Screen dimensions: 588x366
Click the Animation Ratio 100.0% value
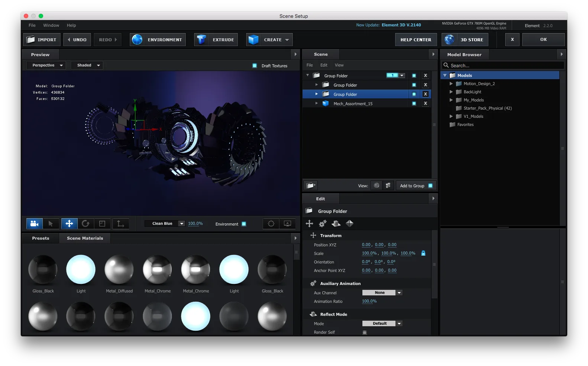pyautogui.click(x=369, y=301)
